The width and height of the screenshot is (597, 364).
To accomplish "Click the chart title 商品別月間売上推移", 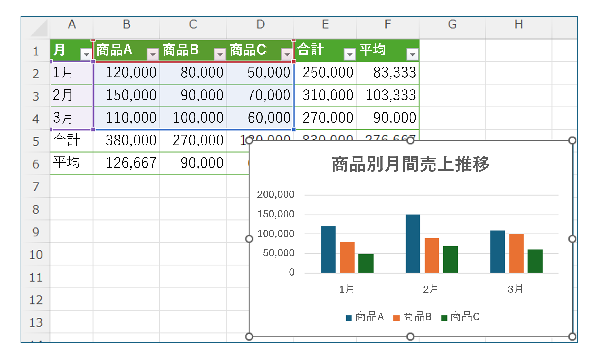I will click(x=410, y=164).
